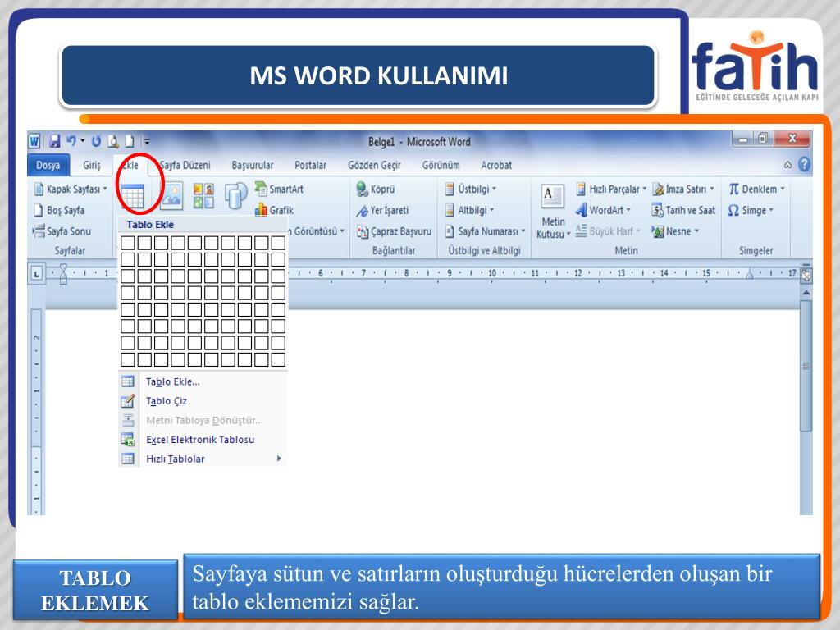
Task: Click the horizontal ruler at mark 10
Action: tap(492, 274)
